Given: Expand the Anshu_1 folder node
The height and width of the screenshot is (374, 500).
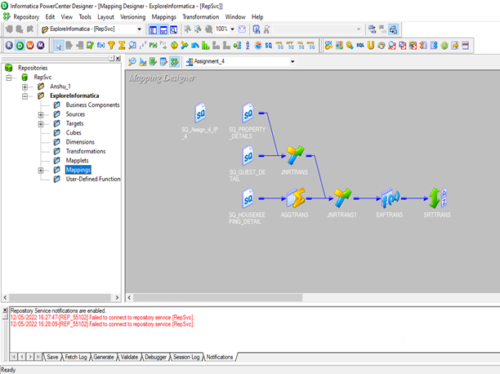Looking at the screenshot, I should point(25,87).
